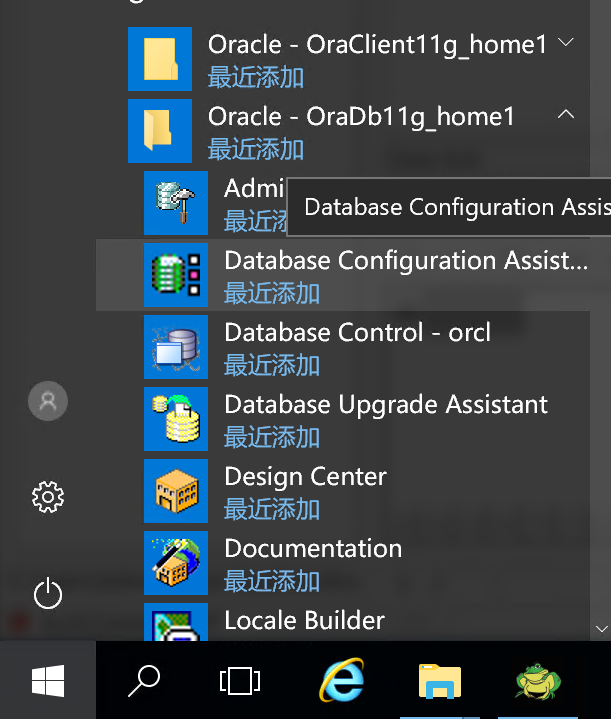Click the Design Center icon
Viewport: 611px width, 719px height.
click(175, 491)
